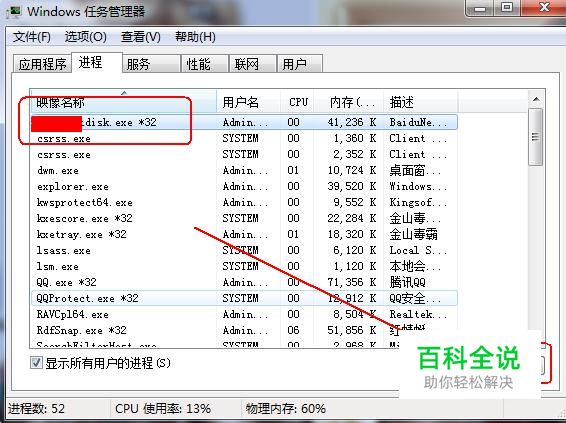Image resolution: width=566 pixels, height=423 pixels.
Task: Click the Task Manager title bar icon
Action: pyautogui.click(x=14, y=11)
